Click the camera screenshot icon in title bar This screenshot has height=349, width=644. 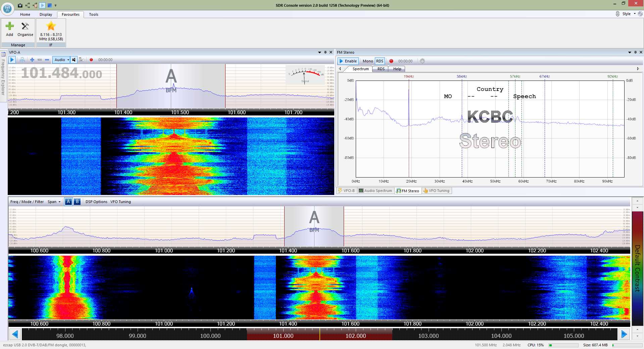[x=20, y=5]
